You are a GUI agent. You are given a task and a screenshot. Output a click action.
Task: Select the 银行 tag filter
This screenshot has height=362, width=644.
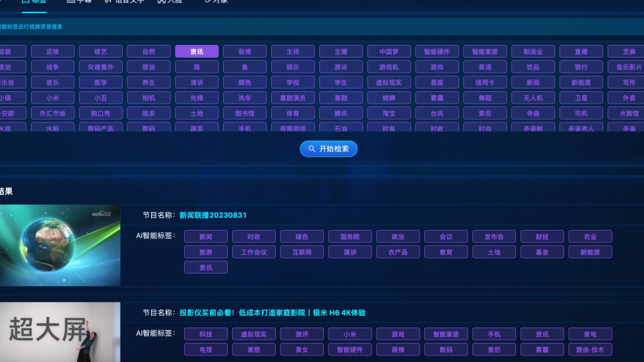tap(581, 67)
